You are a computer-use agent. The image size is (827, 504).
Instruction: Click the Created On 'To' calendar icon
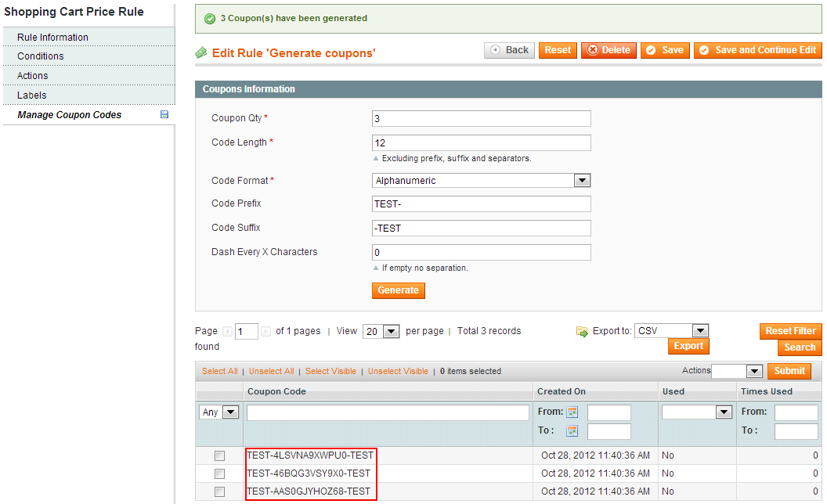tap(572, 431)
